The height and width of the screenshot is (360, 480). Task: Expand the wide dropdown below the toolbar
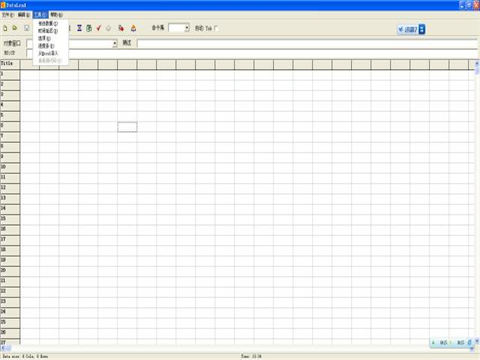click(x=115, y=43)
